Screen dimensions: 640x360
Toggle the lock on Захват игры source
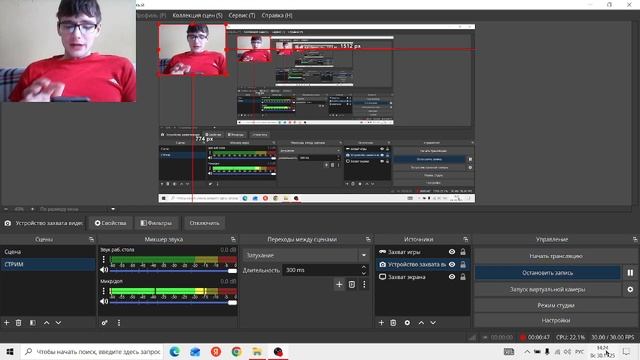463,252
